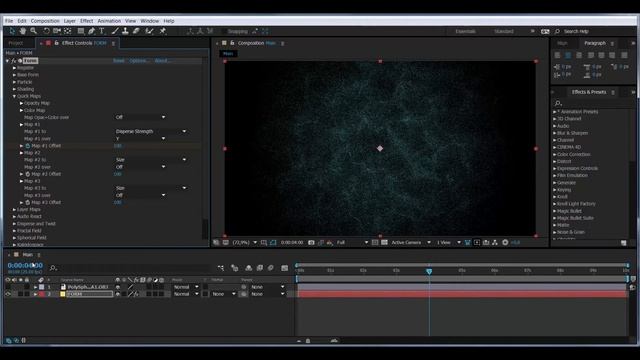Open Map #1 over Y dropdown
The image size is (640, 360).
[x=140, y=138]
